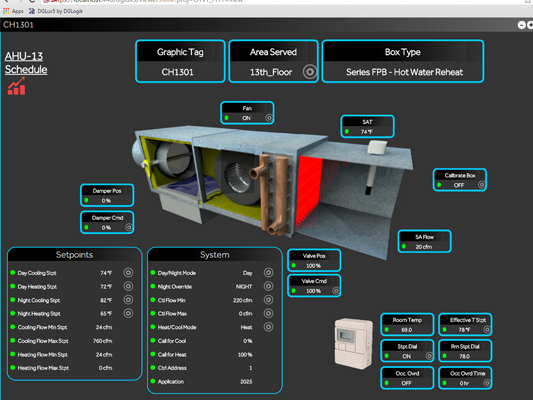Click the Damper Cmd override icon
This screenshot has height=400, width=533.
click(x=129, y=227)
